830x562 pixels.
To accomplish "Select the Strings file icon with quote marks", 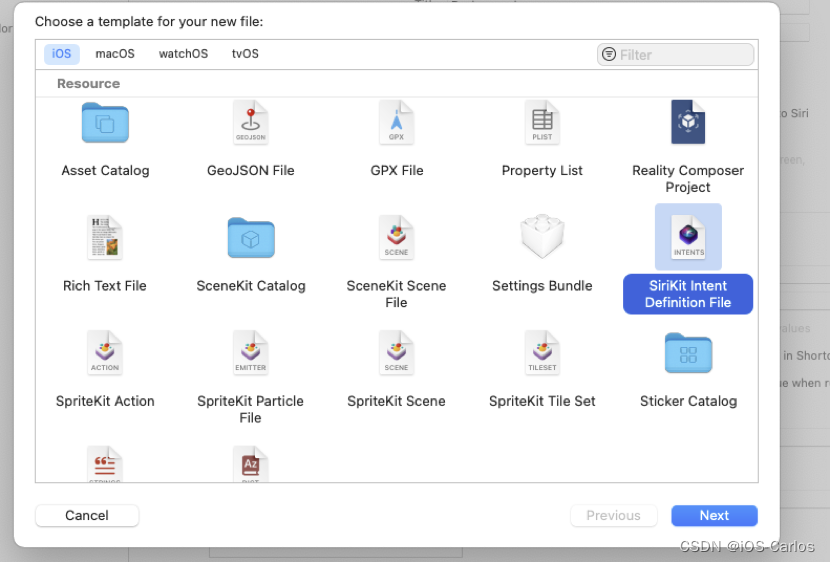I will (x=105, y=464).
